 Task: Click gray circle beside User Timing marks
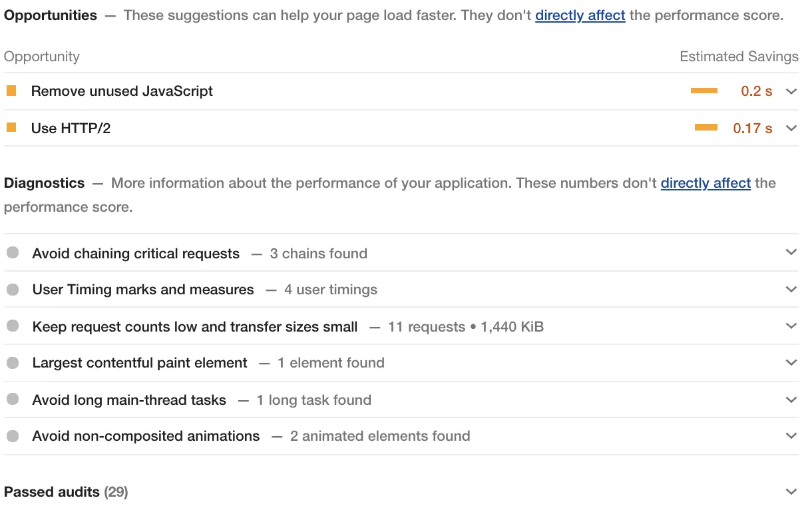(x=13, y=290)
